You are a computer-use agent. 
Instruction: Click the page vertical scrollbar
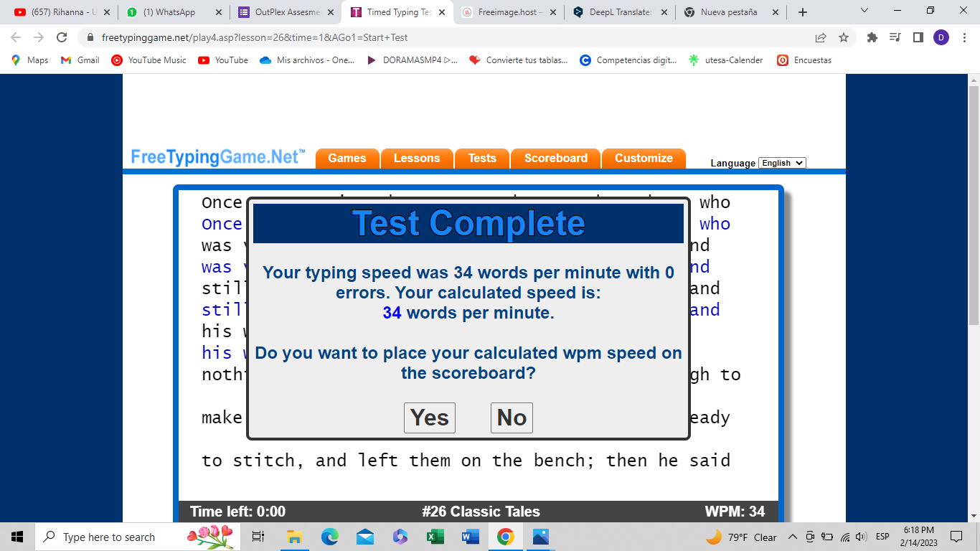[974, 204]
